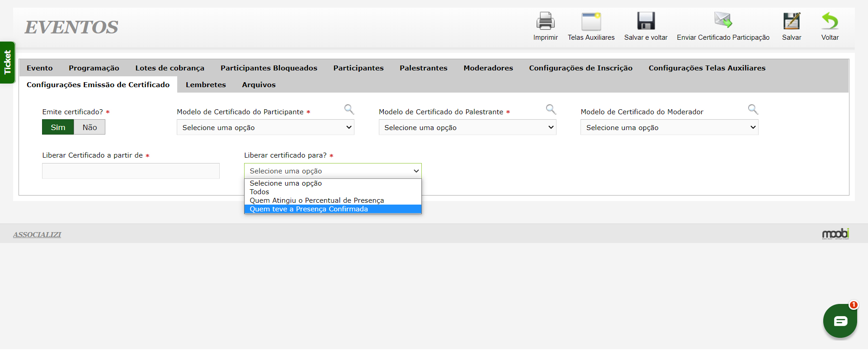Set Emite certificado to Não

tap(90, 127)
